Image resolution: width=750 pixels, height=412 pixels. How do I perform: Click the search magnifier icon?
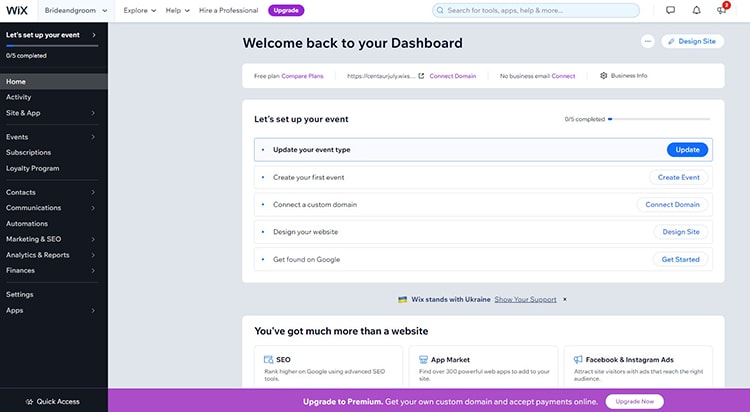click(x=440, y=10)
